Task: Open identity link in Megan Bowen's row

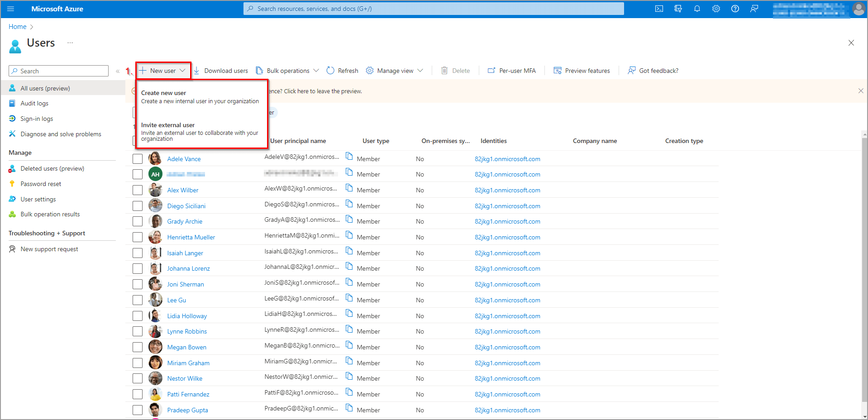Action: click(x=507, y=347)
